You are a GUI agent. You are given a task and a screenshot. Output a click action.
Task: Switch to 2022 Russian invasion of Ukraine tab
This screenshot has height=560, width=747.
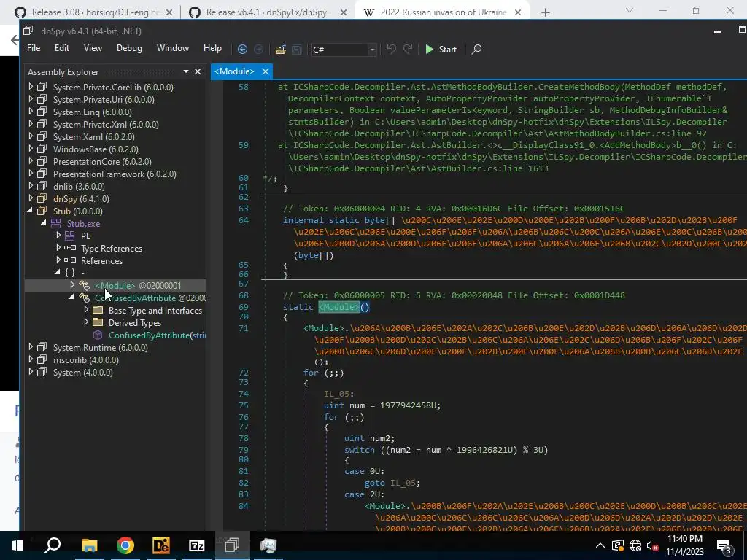pyautogui.click(x=442, y=12)
